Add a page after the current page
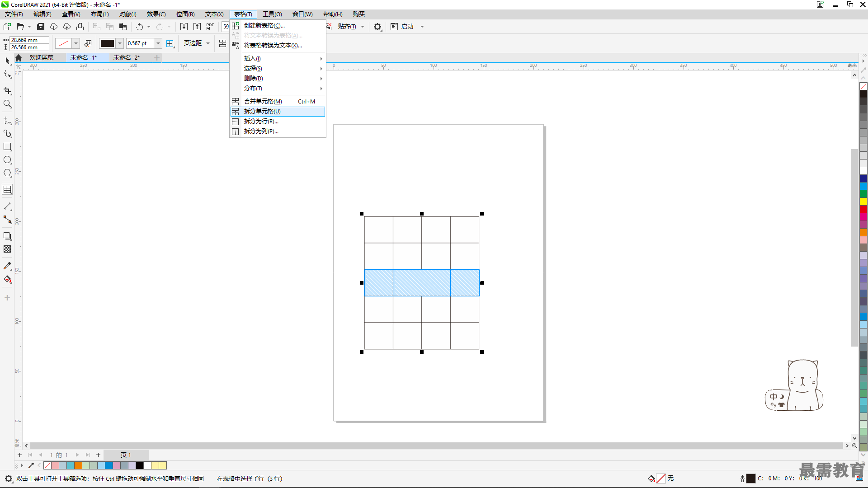The image size is (868, 488). 98,455
